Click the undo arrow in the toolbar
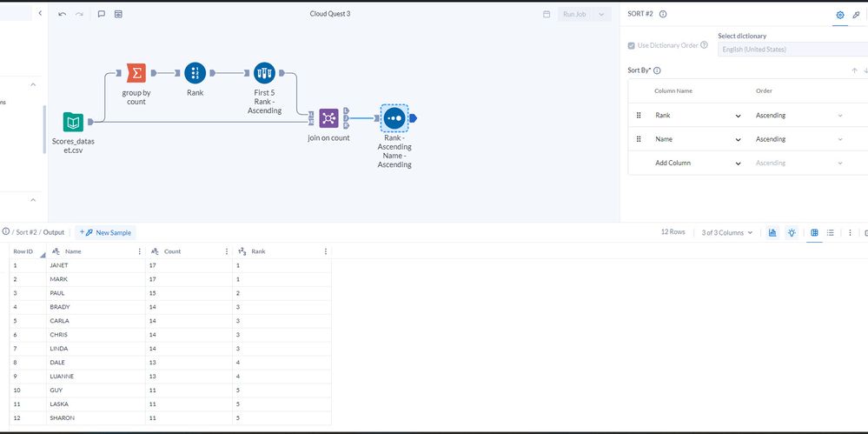Image resolution: width=868 pixels, height=434 pixels. click(62, 15)
